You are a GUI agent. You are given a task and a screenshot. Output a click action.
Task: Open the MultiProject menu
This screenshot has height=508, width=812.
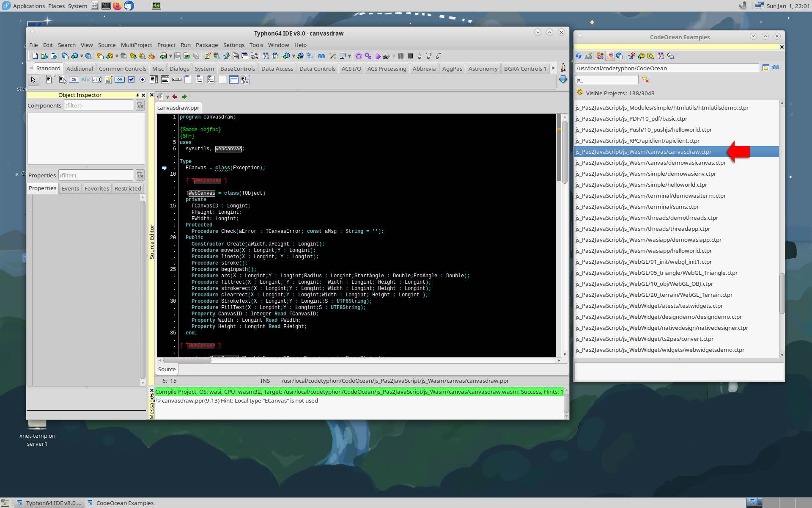(136, 45)
